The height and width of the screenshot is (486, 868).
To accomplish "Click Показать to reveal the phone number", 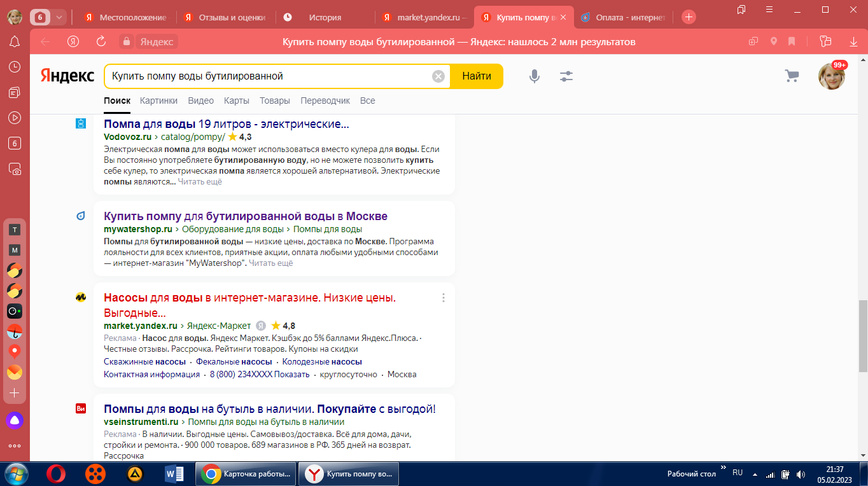I will point(292,375).
